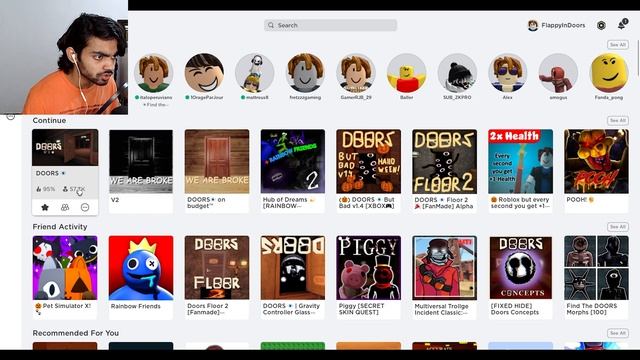The width and height of the screenshot is (640, 360).
Task: Click the FlappyInDoors username
Action: 563,25
